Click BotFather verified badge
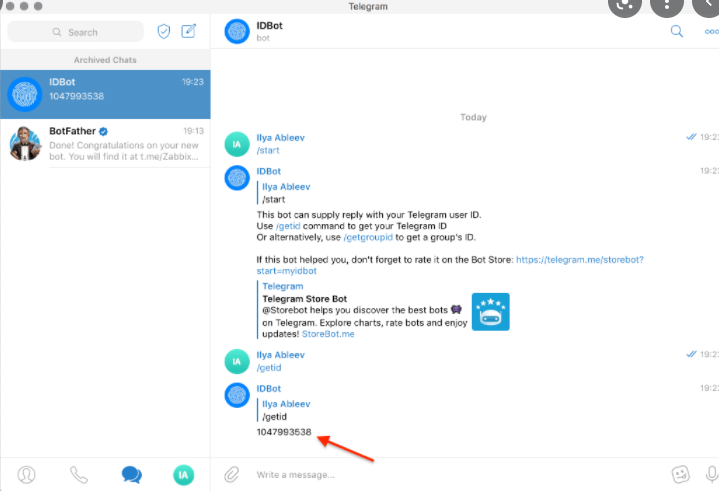 coord(104,132)
